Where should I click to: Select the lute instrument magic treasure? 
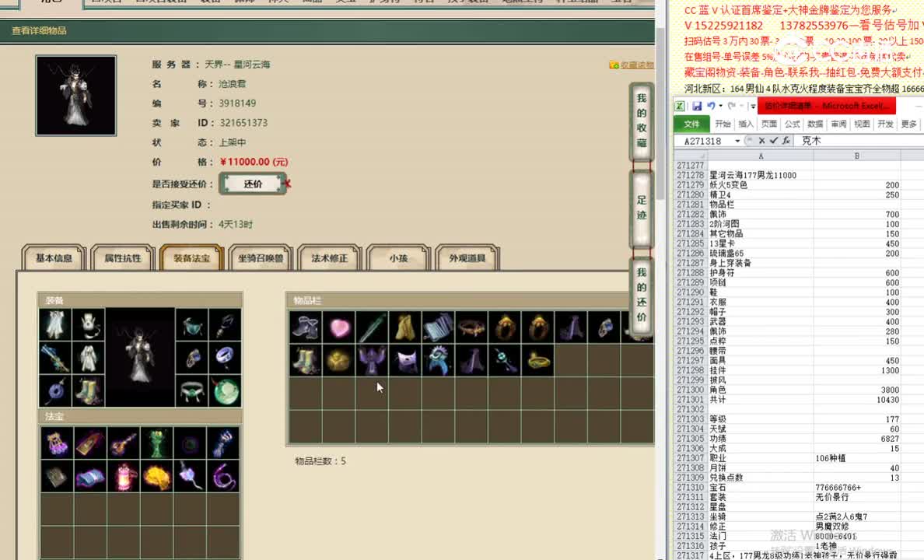(x=124, y=443)
